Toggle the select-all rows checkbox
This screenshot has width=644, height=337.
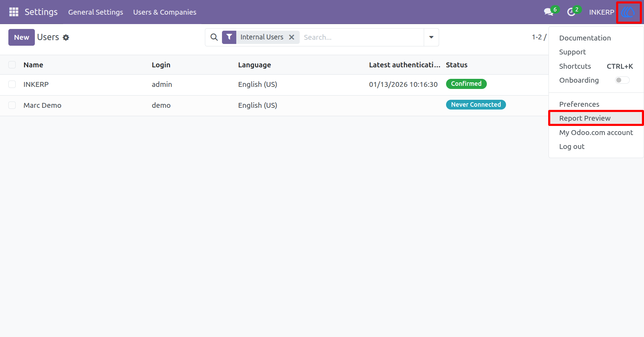point(12,65)
